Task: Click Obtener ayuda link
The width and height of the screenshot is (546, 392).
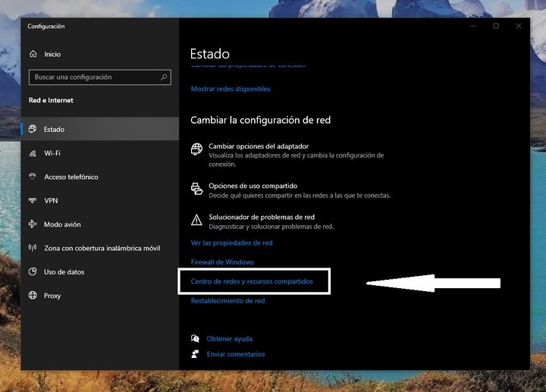Action: pyautogui.click(x=229, y=339)
